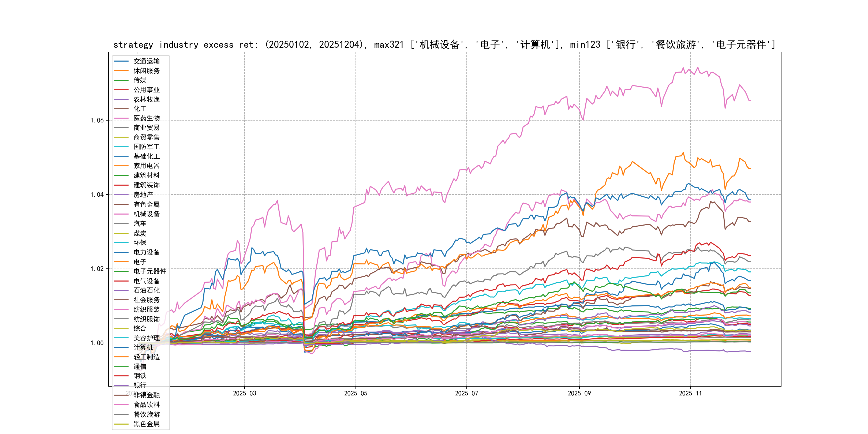The image size is (868, 434).
Task: Select the 电子元器件 legend label
Action: (149, 271)
